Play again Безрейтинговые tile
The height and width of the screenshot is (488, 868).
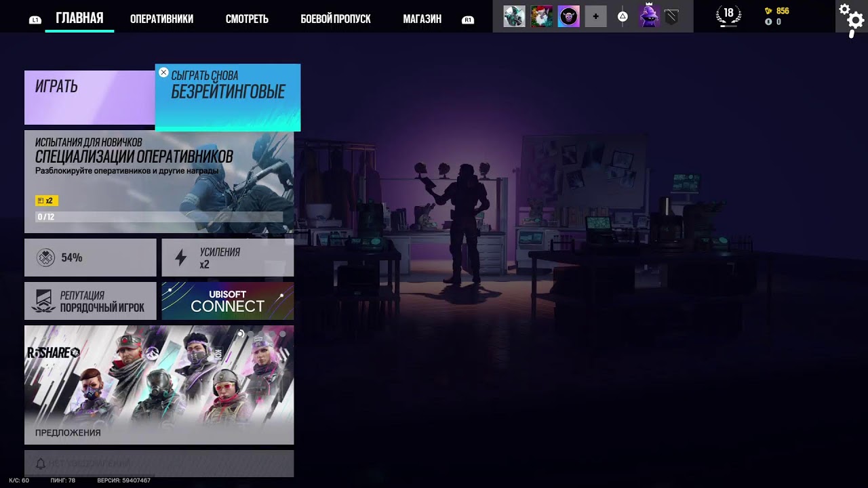(x=228, y=98)
